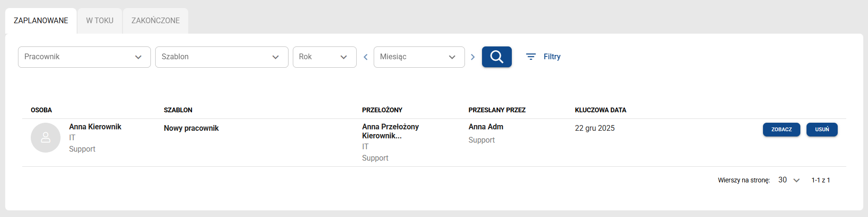Change rows per page dropdown showing 30
868x217 pixels.
point(789,180)
